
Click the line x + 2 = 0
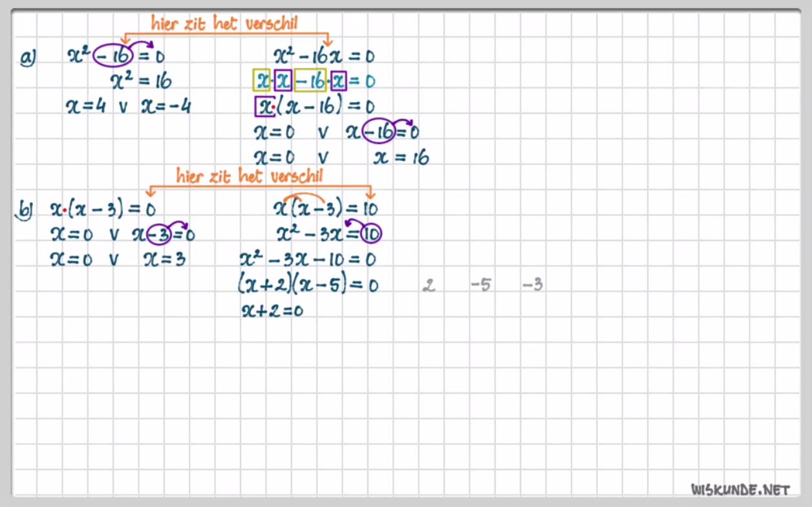pos(272,310)
